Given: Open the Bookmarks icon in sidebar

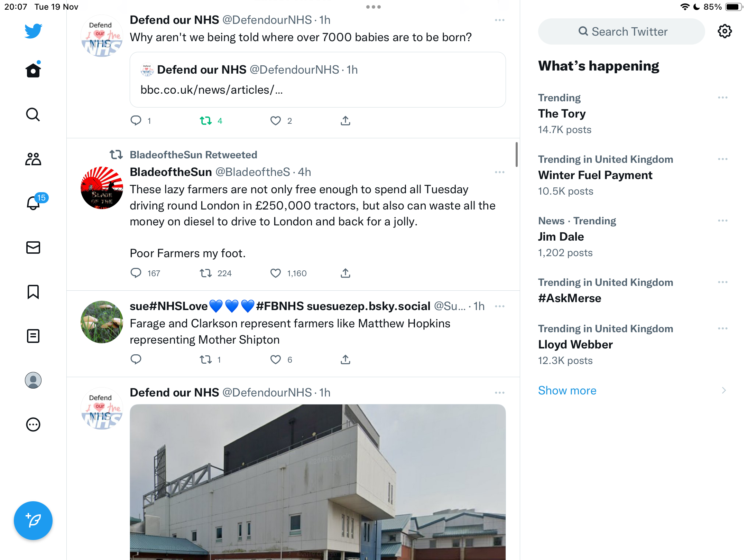Looking at the screenshot, I should click(x=33, y=292).
